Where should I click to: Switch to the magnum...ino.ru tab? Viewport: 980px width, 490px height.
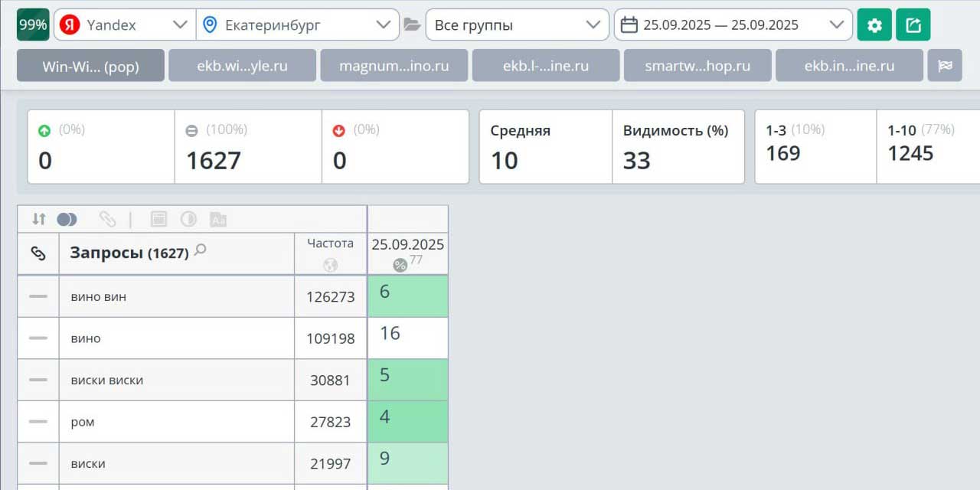coord(394,66)
